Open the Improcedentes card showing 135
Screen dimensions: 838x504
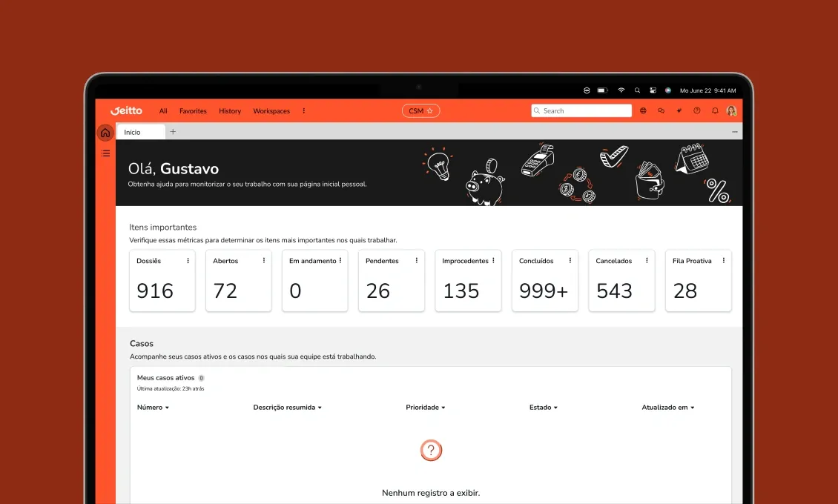468,280
